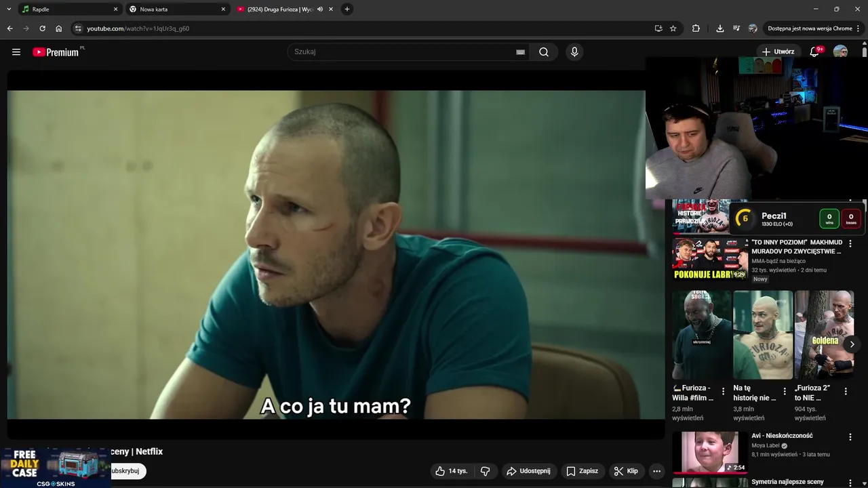This screenshot has height=488, width=868.
Task: Open the "Furioza 2" to NIE short
Action: (x=824, y=335)
